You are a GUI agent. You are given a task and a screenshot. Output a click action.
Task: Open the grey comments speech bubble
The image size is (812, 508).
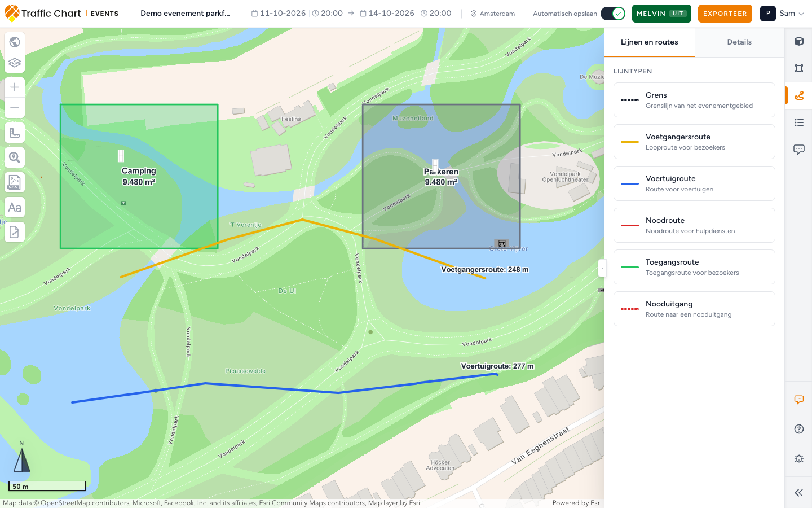(798, 150)
